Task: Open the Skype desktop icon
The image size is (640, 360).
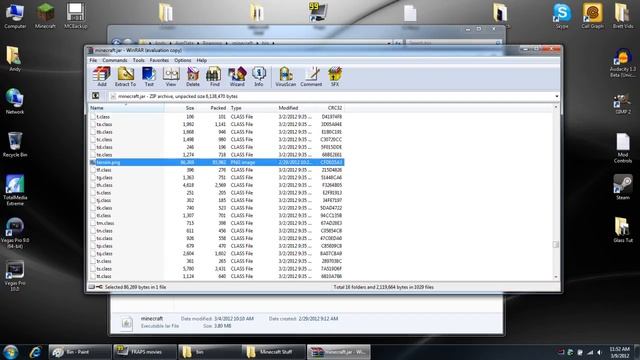Action: tap(562, 16)
